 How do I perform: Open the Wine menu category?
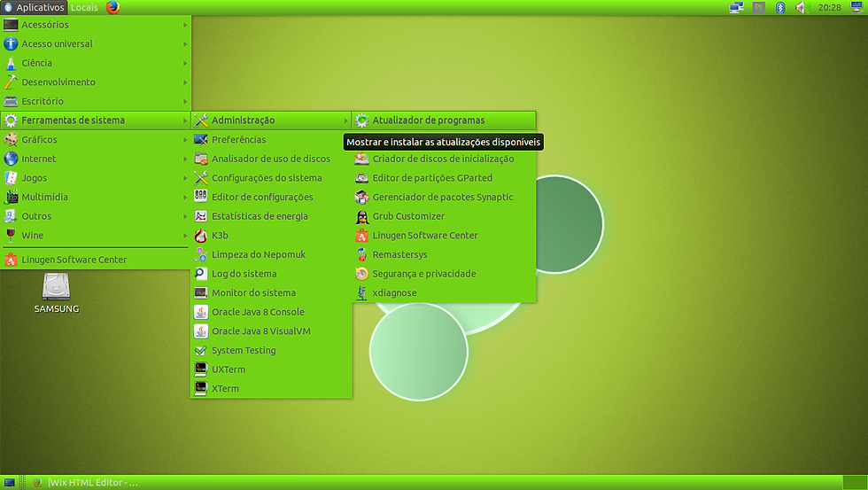(96, 236)
